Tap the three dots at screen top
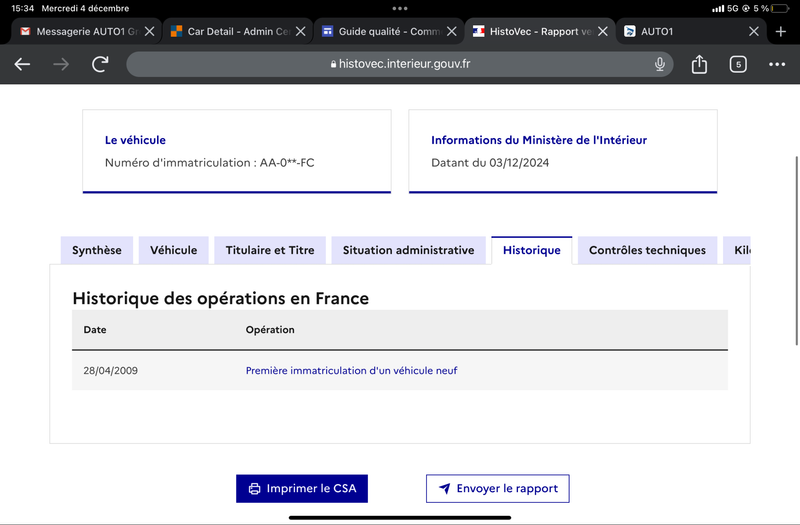 [400, 8]
